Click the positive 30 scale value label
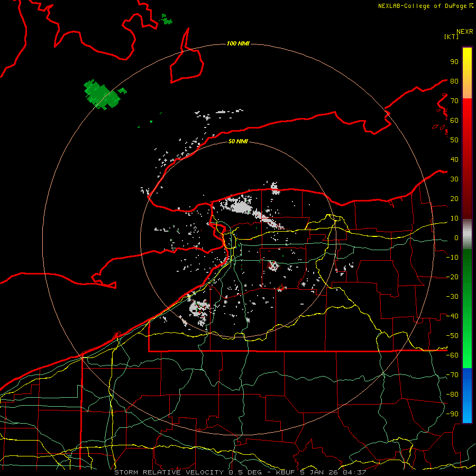Screen dimensions: 476x476 click(x=454, y=179)
